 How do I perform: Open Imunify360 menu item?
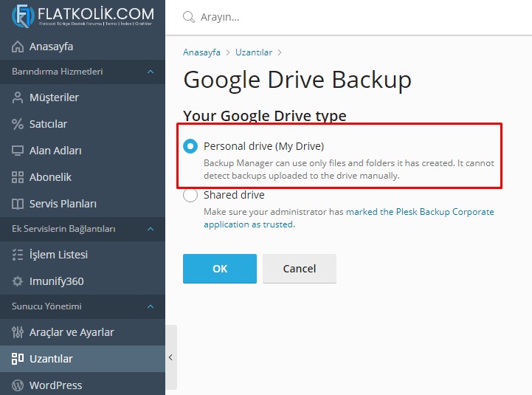coord(83,281)
